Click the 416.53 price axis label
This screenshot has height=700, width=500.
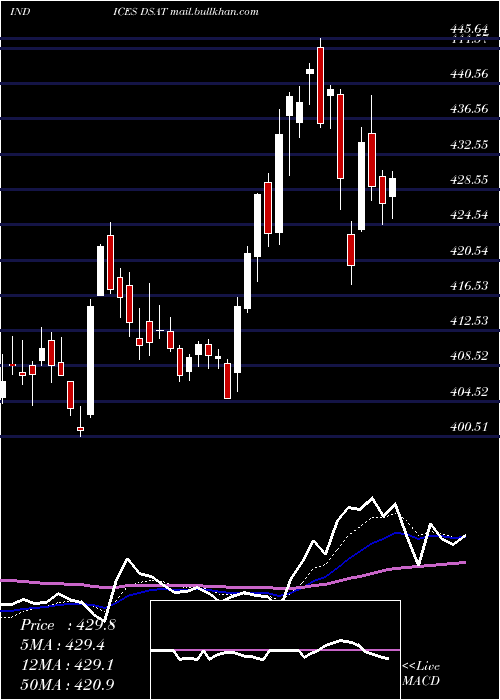click(x=469, y=285)
